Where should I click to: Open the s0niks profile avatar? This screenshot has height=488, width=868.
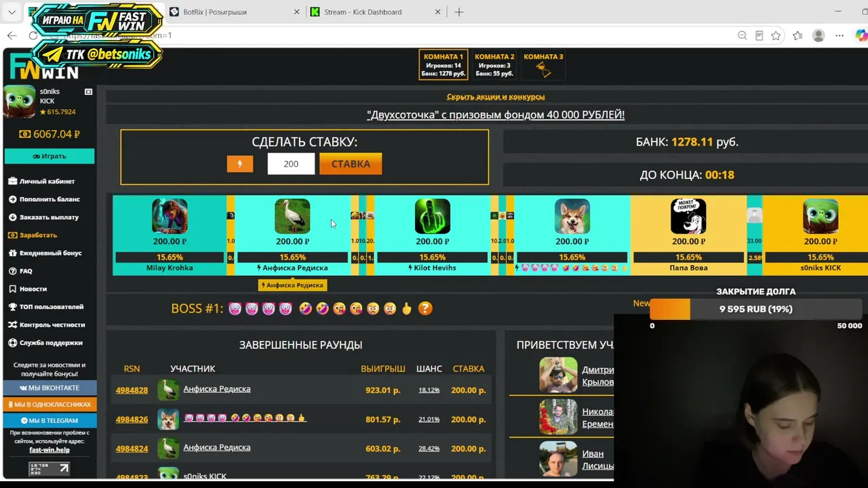coord(19,102)
